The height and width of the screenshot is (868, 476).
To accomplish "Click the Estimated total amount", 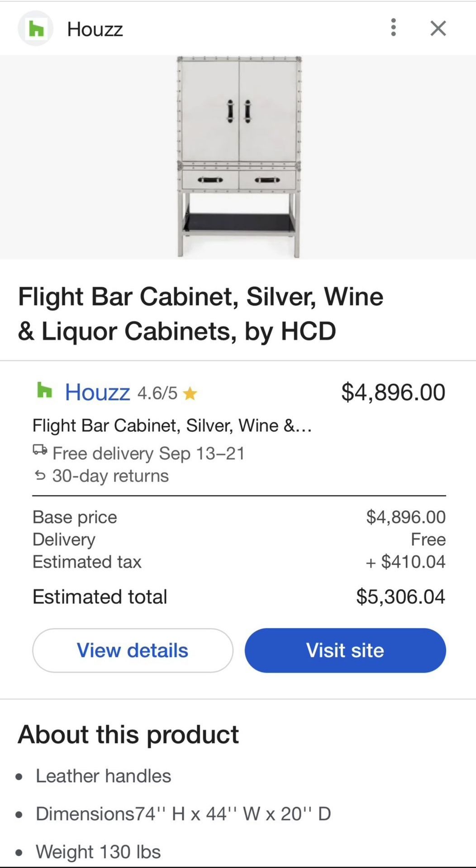I will click(x=401, y=596).
